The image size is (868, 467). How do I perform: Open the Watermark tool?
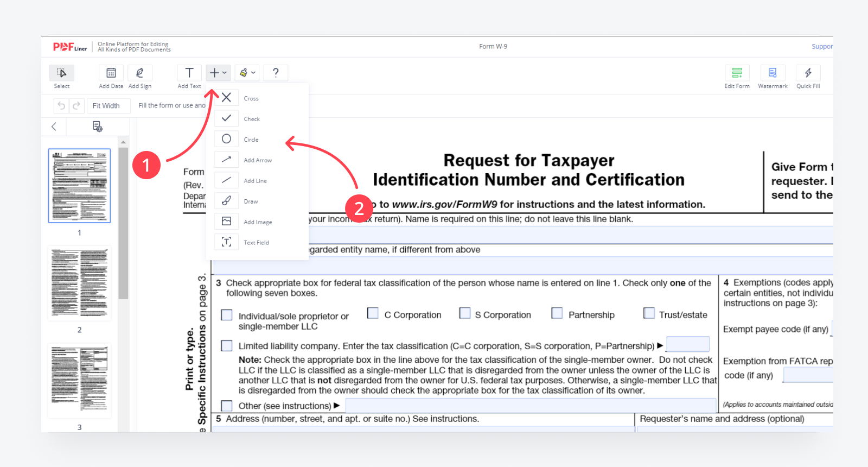click(x=773, y=73)
